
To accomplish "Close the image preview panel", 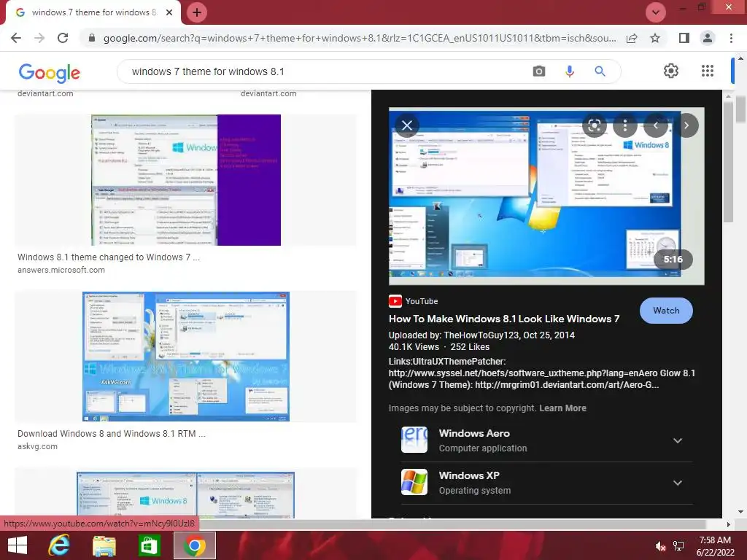I will click(x=407, y=125).
